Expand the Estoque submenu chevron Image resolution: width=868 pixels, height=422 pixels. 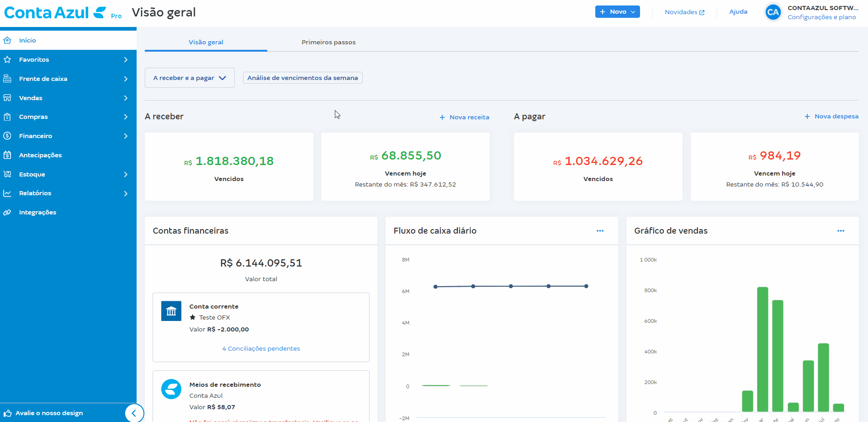click(126, 174)
